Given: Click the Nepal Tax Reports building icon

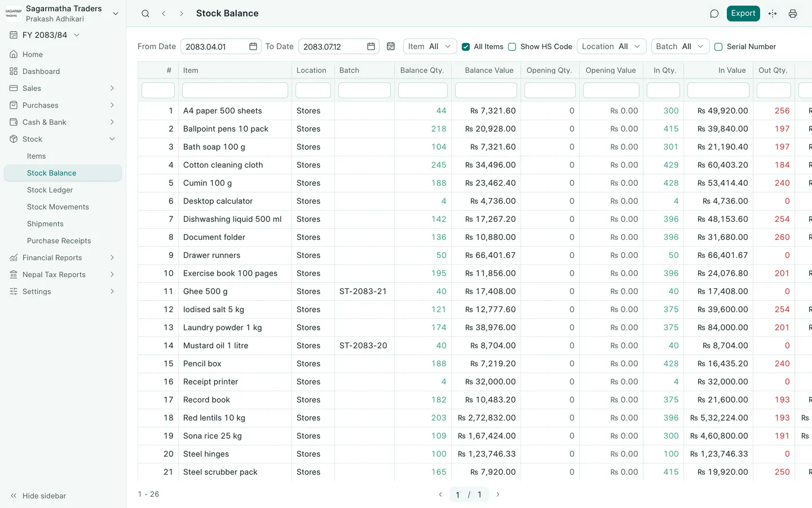Looking at the screenshot, I should [x=14, y=274].
